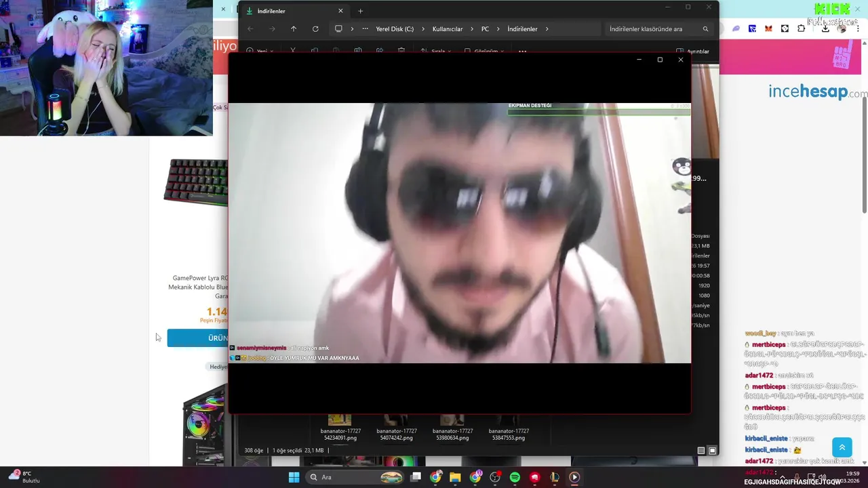Click scroll-to-top arrow button on website
868x488 pixels.
tap(842, 447)
